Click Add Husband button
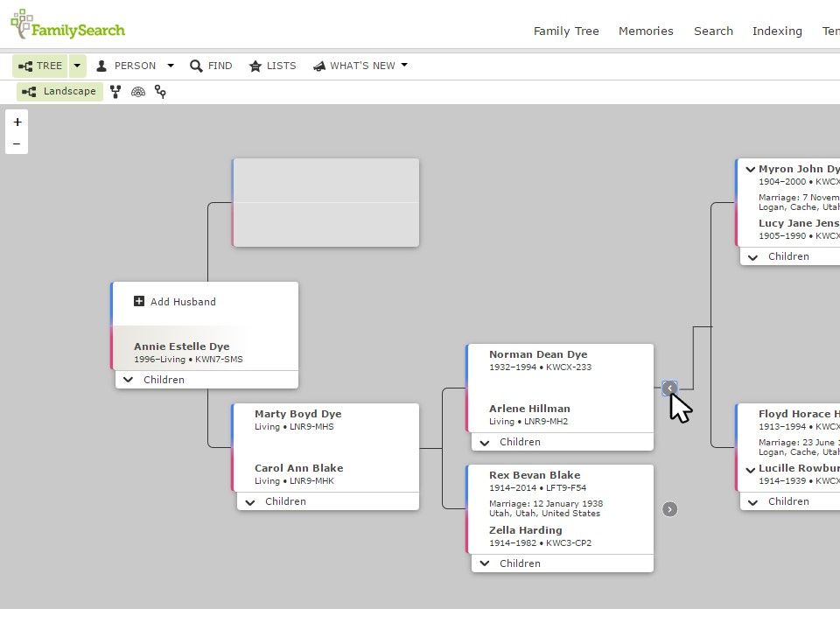This screenshot has height=630, width=840. click(175, 302)
